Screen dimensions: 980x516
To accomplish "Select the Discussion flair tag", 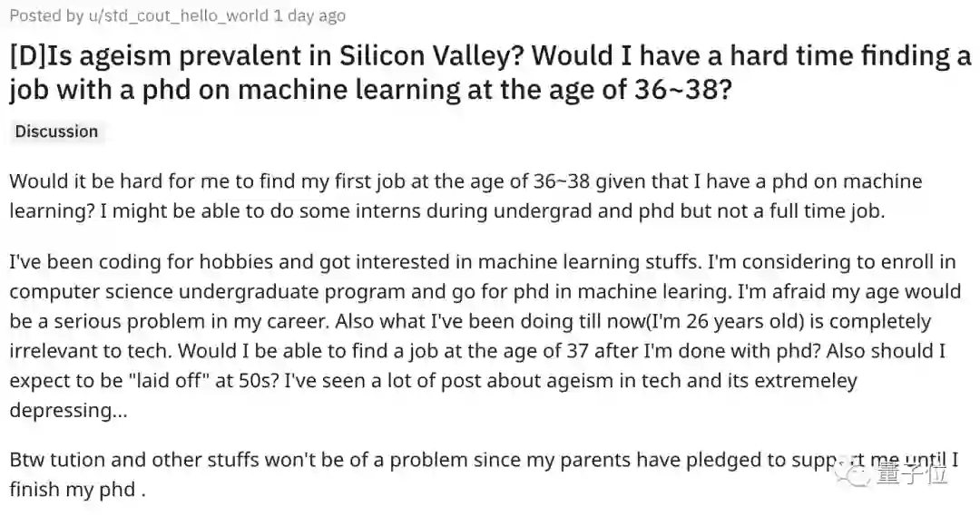I will pyautogui.click(x=56, y=131).
